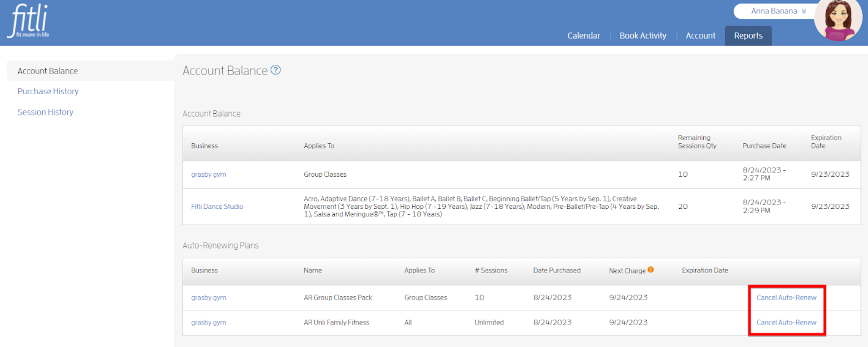868x347 pixels.
Task: Click 'Group Classes' in grasby gym balance row
Action: [325, 174]
